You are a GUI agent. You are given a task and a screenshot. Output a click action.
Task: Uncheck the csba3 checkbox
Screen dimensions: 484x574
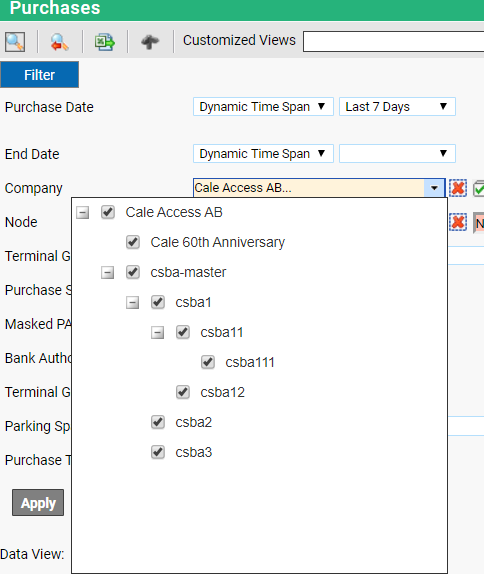[x=158, y=452]
